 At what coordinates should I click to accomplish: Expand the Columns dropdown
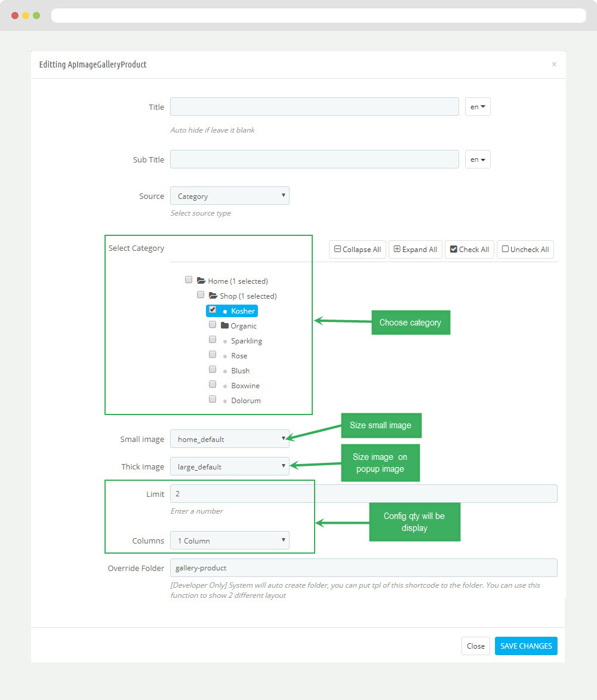tap(229, 541)
